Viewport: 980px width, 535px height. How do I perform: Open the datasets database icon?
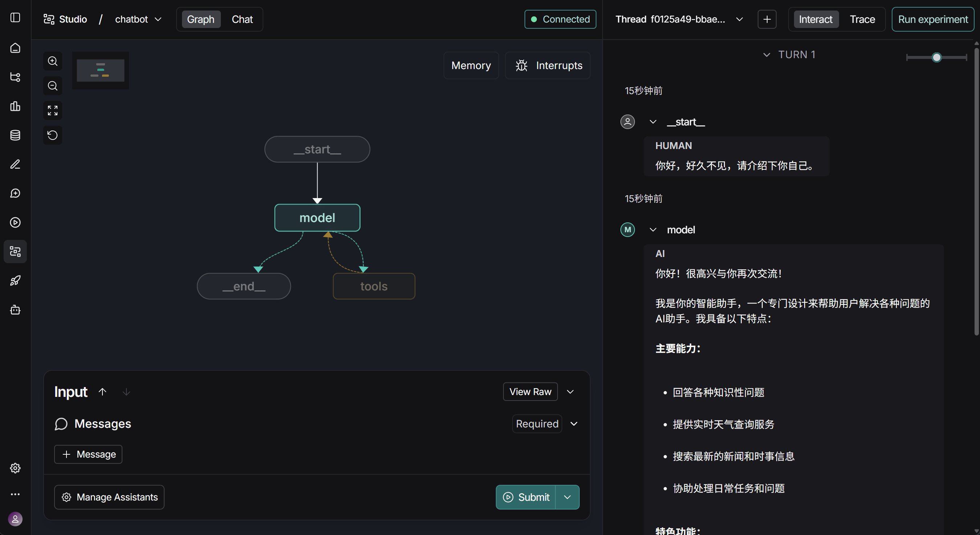(15, 135)
